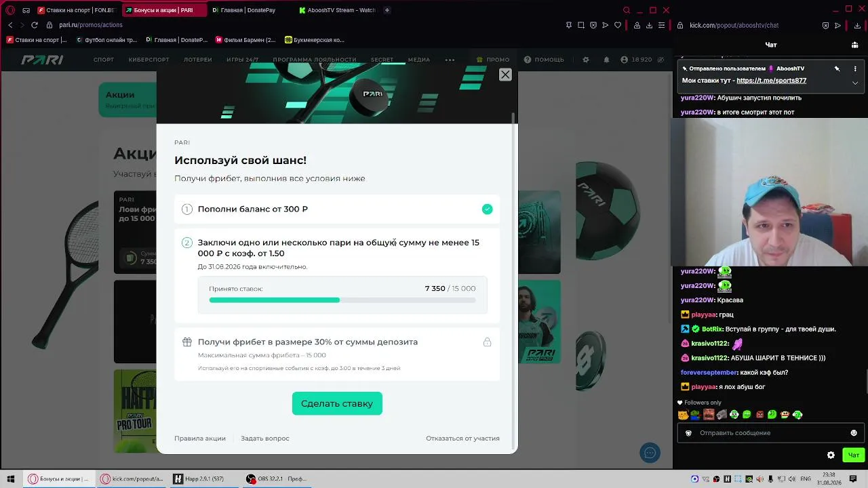
Task: Open Фильм Бармен bookmark
Action: click(x=245, y=40)
